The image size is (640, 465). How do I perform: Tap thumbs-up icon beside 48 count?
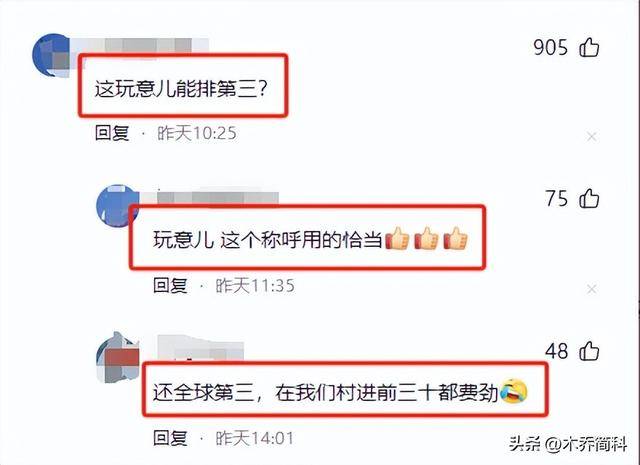pyautogui.click(x=589, y=351)
